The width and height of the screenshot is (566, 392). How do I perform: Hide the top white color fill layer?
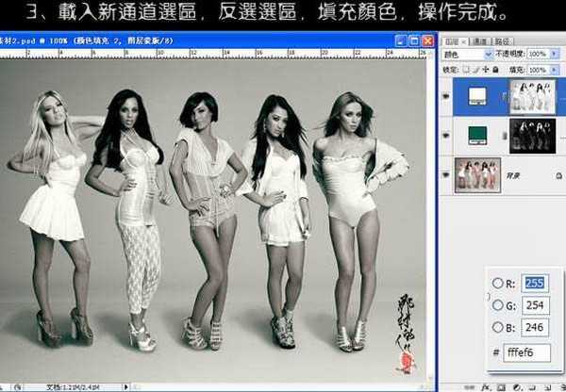(x=446, y=96)
